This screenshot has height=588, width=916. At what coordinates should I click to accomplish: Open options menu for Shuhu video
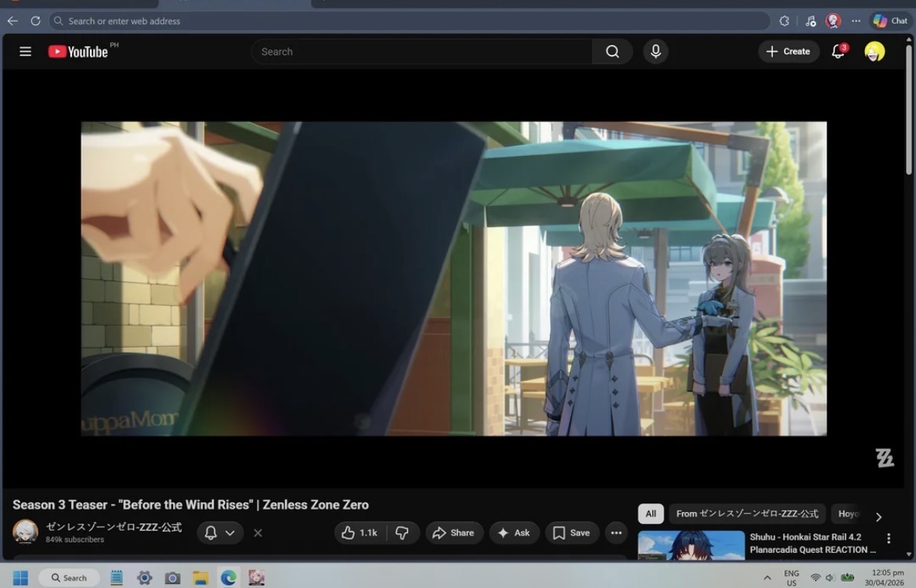(x=889, y=539)
